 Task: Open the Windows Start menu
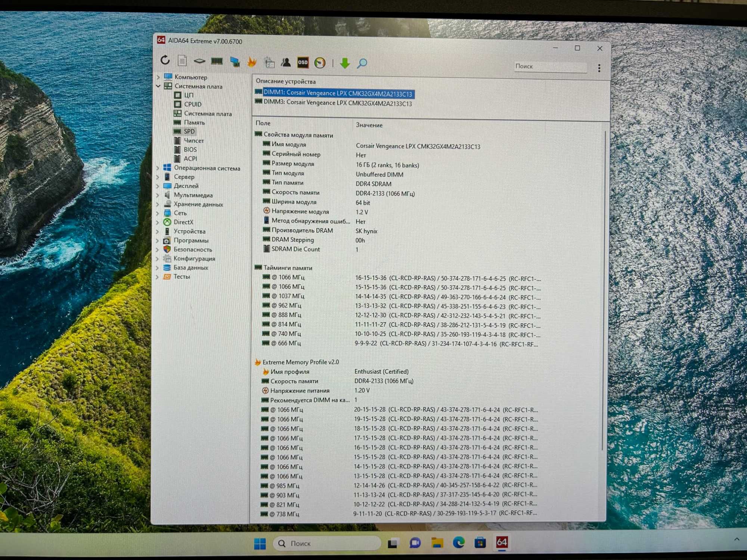tap(260, 544)
